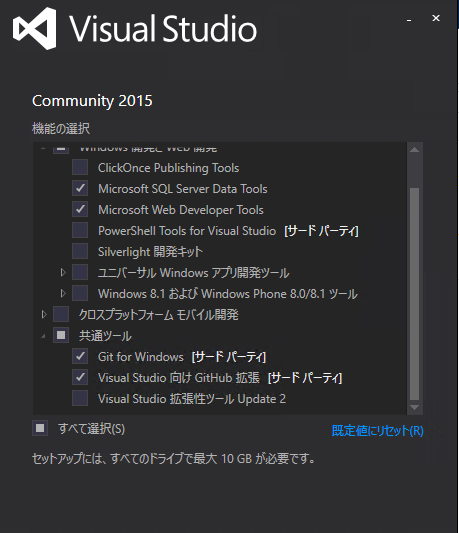Screen dimensions: 459x533
Task: Check Visual Studio 拡張性ツール Update 2
Action: (x=80, y=398)
